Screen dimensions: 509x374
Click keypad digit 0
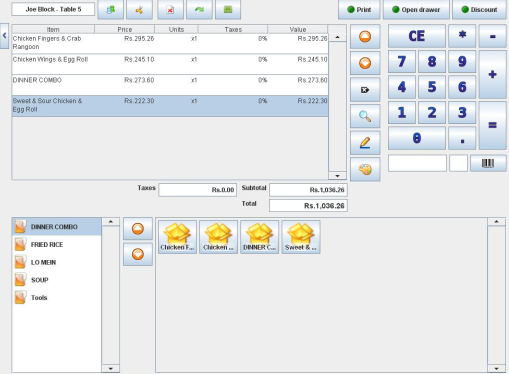(417, 138)
